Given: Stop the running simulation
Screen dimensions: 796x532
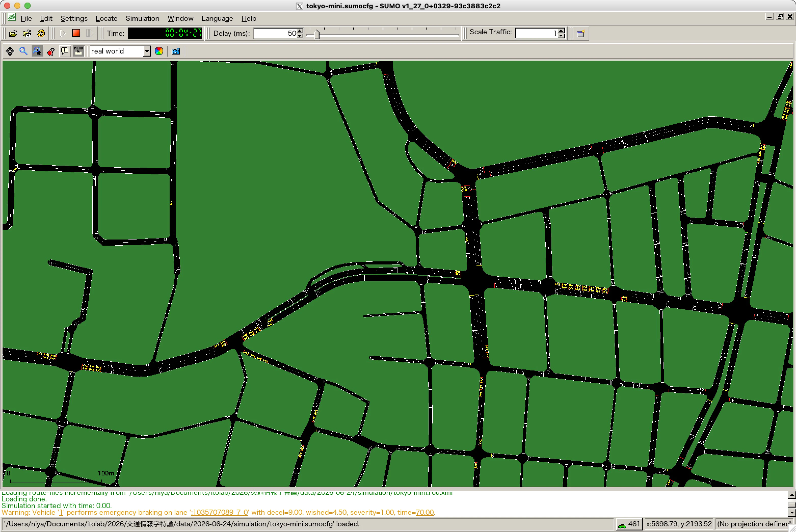Looking at the screenshot, I should coord(76,33).
